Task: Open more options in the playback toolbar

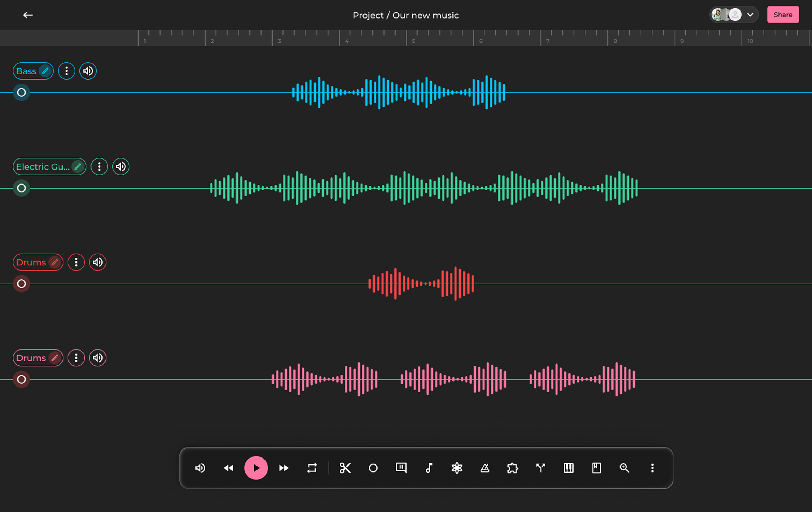Action: coord(652,468)
